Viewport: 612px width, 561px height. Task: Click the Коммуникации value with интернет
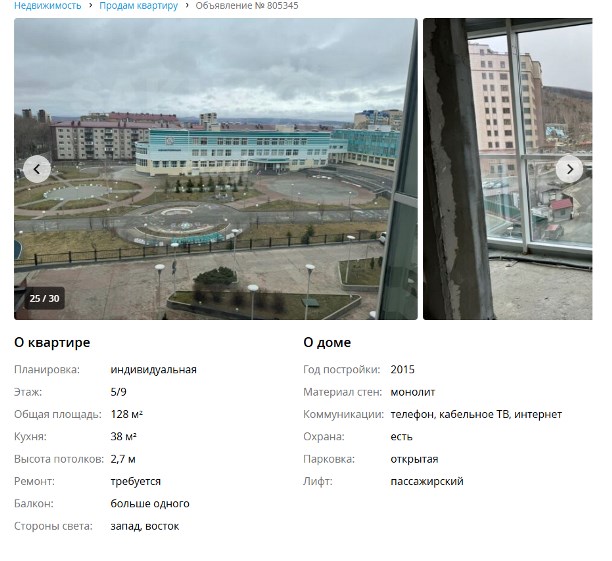click(476, 414)
